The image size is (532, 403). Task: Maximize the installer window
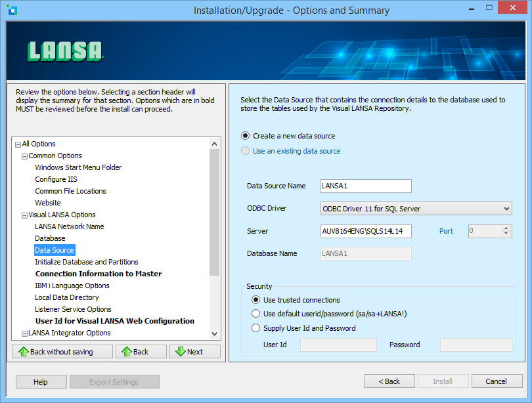pos(489,7)
